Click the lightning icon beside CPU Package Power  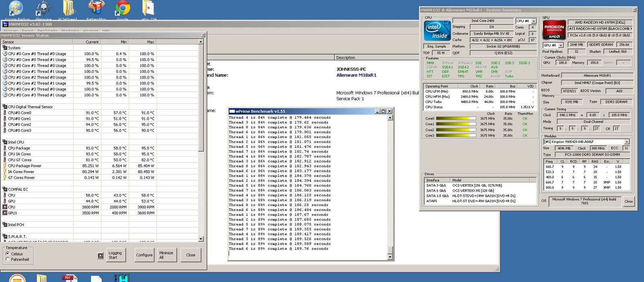point(5,166)
